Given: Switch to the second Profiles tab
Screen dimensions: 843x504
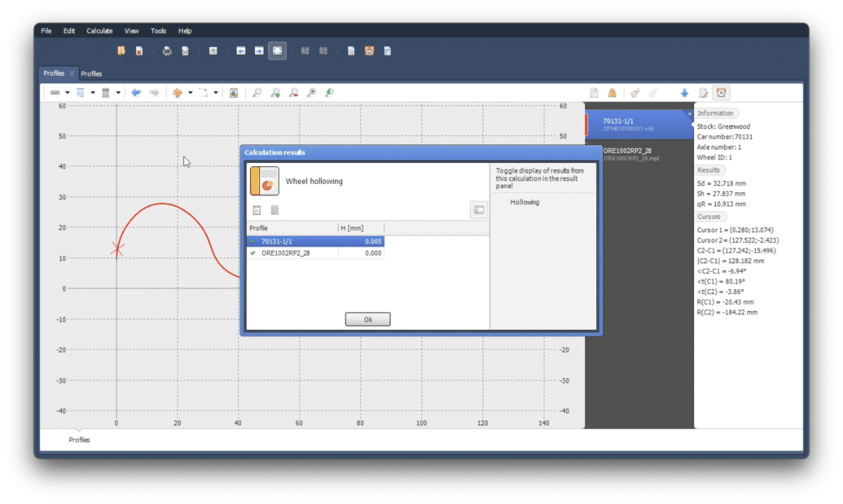Looking at the screenshot, I should pos(91,74).
